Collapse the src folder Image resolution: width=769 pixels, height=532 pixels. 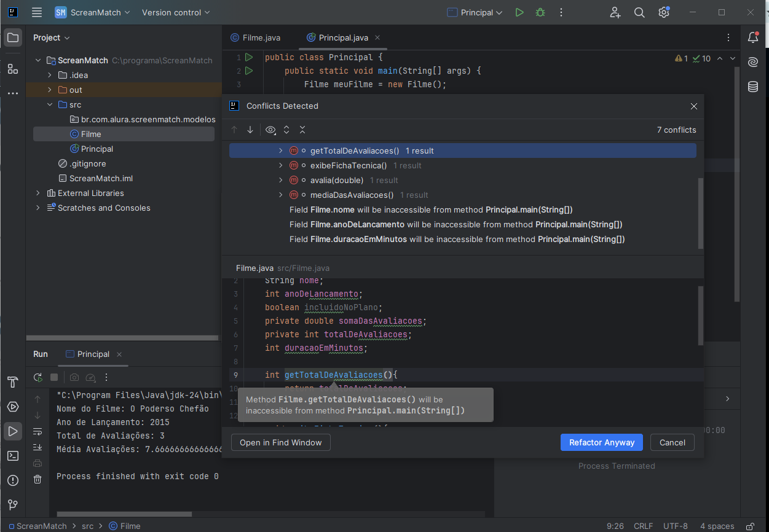coord(50,104)
